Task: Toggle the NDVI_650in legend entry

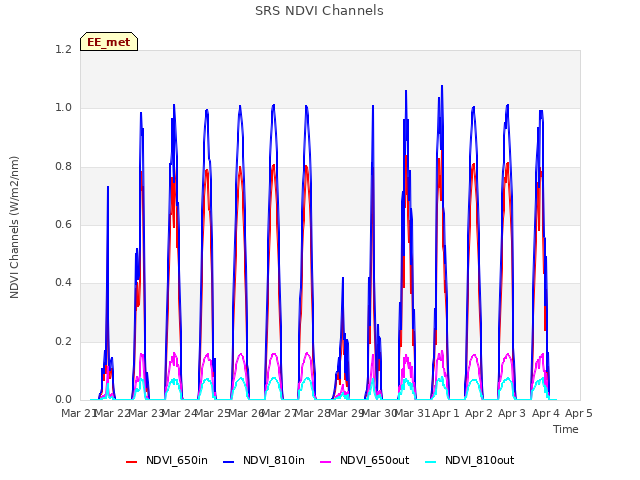Action: 167,460
